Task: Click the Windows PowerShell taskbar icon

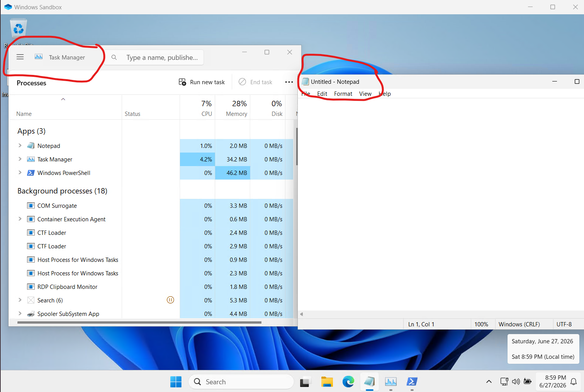Action: (412, 382)
